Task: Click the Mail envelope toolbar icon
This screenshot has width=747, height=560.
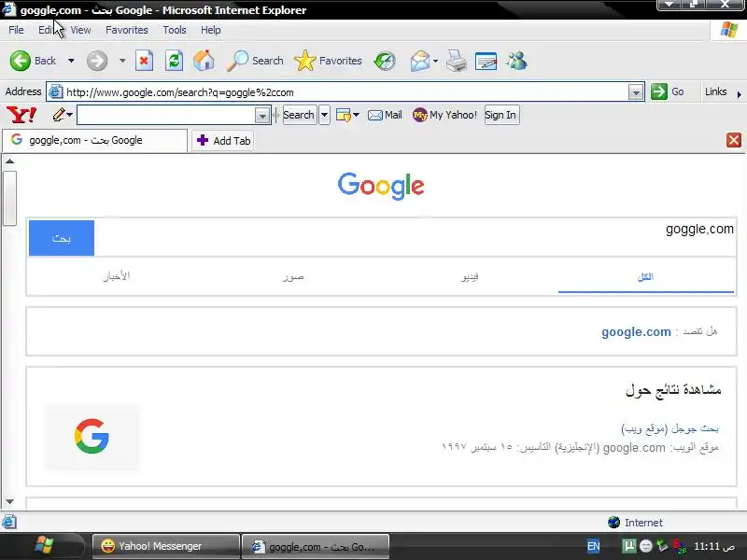Action: click(x=420, y=61)
